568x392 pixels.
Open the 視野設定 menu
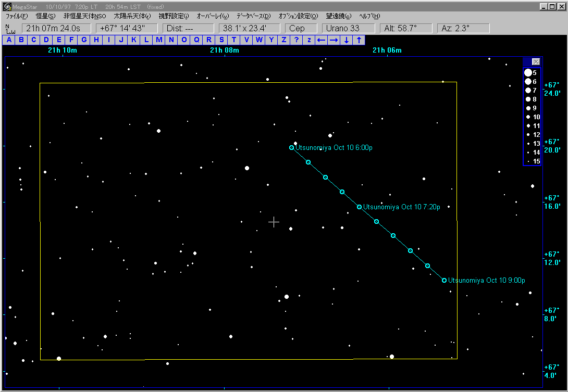(174, 16)
